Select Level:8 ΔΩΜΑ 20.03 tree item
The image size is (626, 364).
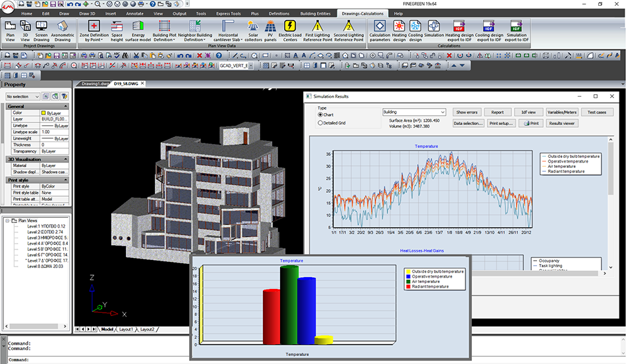(45, 267)
